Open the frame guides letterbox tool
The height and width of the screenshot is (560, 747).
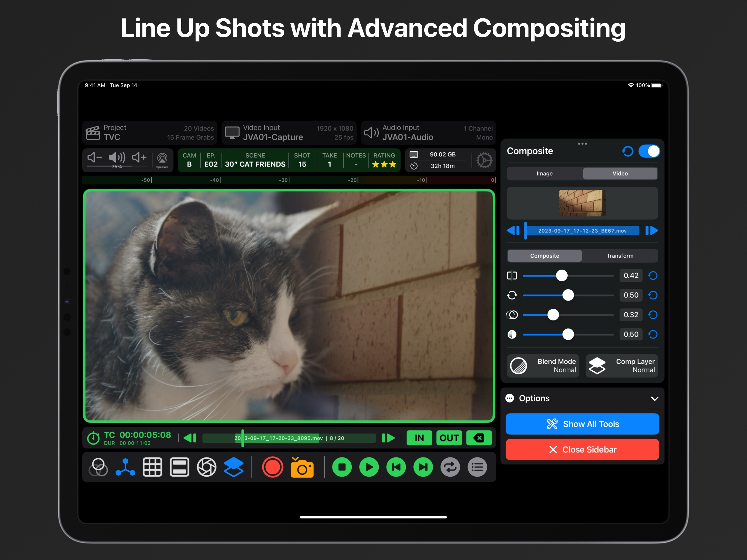pos(179,468)
